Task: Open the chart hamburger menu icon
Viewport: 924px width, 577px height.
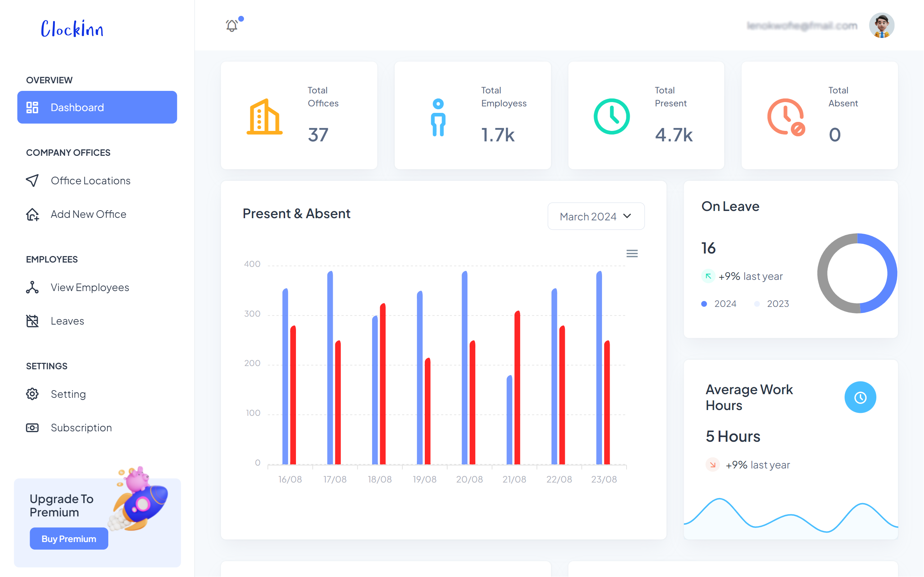Action: [x=632, y=254]
